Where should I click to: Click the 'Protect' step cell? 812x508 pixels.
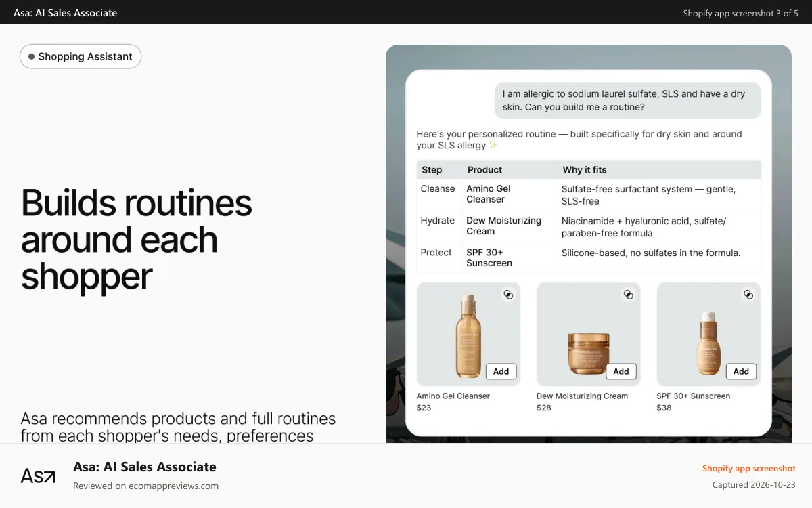436,252
